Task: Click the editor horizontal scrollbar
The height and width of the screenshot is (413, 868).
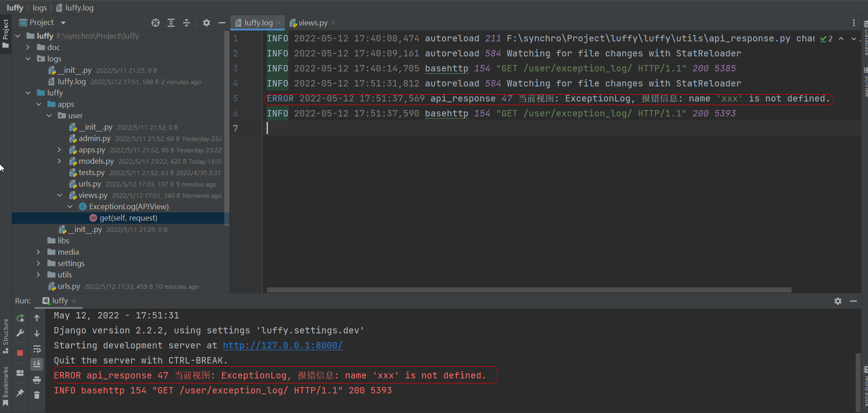Action: tap(529, 290)
